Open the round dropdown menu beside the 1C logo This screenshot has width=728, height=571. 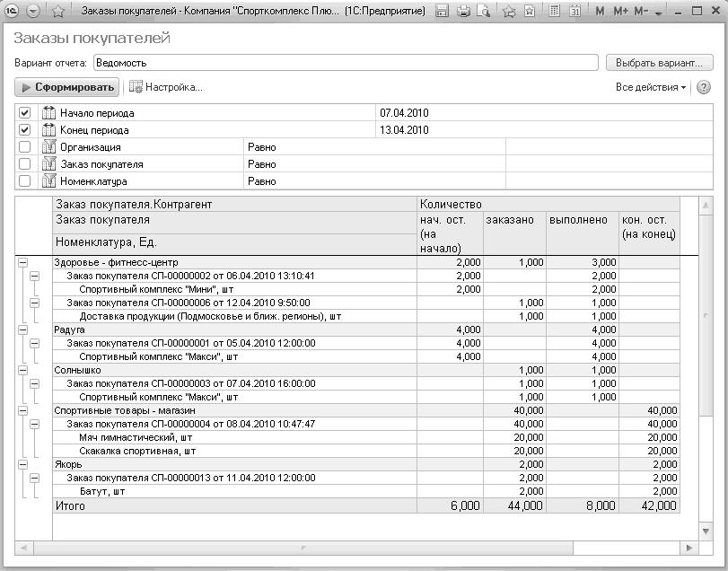coord(33,11)
